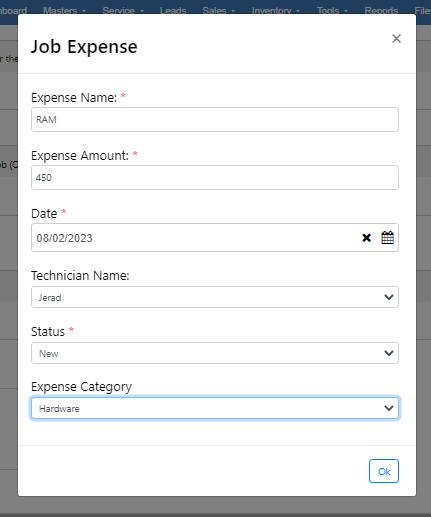Open the Sales menu
This screenshot has height=517, width=431.
coord(218,10)
